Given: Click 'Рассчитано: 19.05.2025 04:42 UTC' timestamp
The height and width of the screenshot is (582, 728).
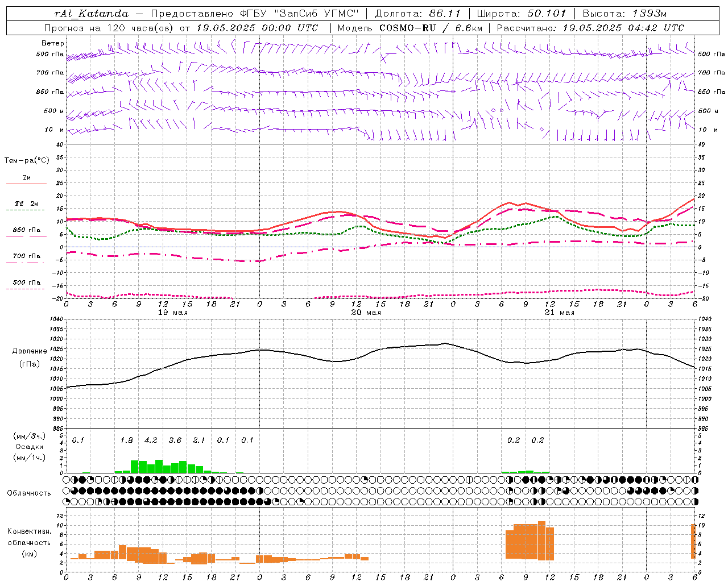Looking at the screenshot, I should click(x=590, y=28).
